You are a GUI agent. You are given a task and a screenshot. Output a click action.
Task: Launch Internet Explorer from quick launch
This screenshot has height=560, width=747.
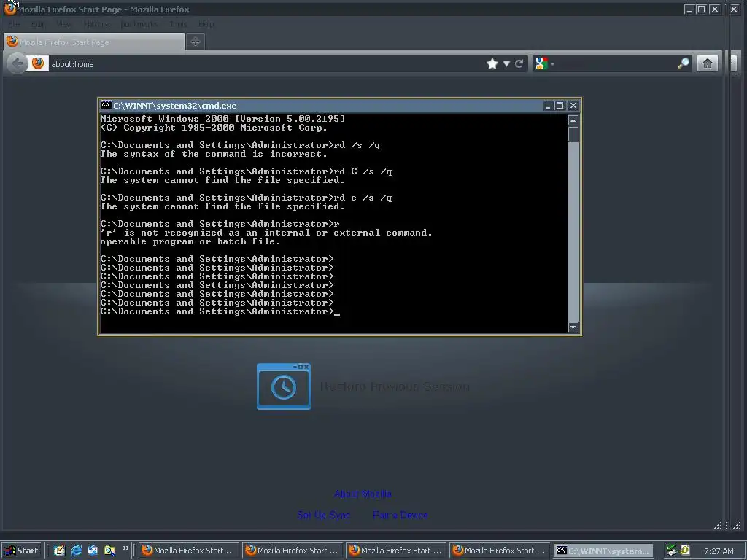[76, 551]
